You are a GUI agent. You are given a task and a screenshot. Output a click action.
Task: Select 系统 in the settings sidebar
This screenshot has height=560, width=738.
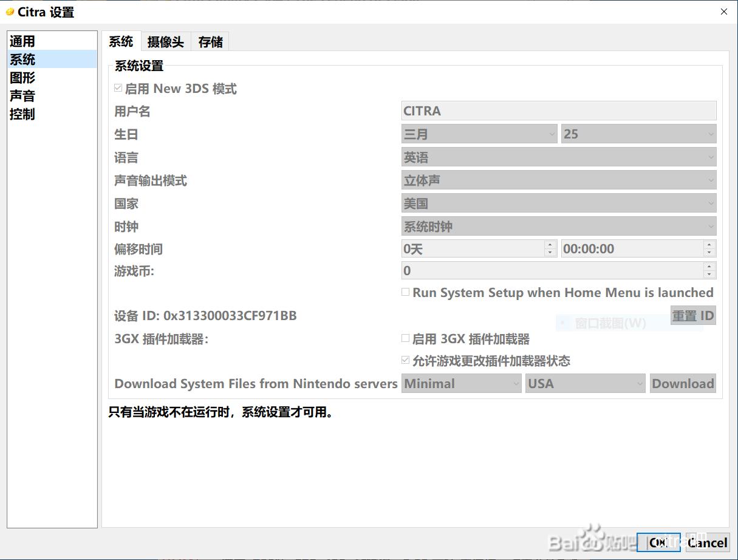click(52, 60)
